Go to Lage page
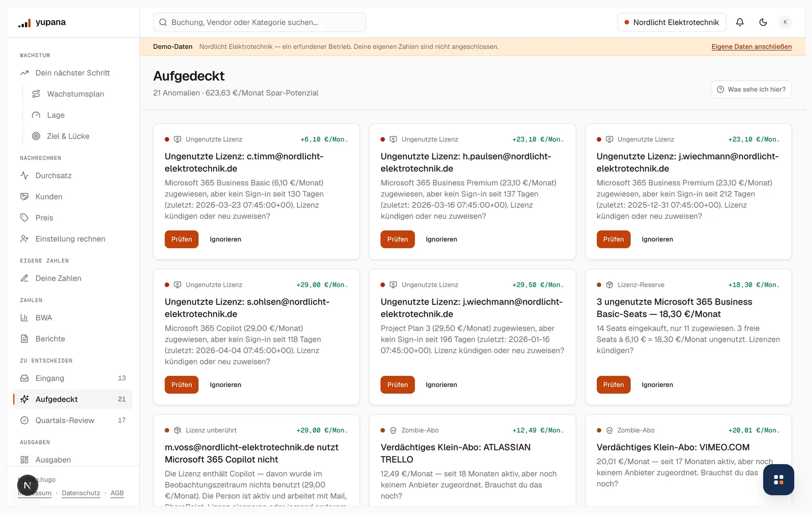Screen dimensions: 812x513 [x=56, y=115]
